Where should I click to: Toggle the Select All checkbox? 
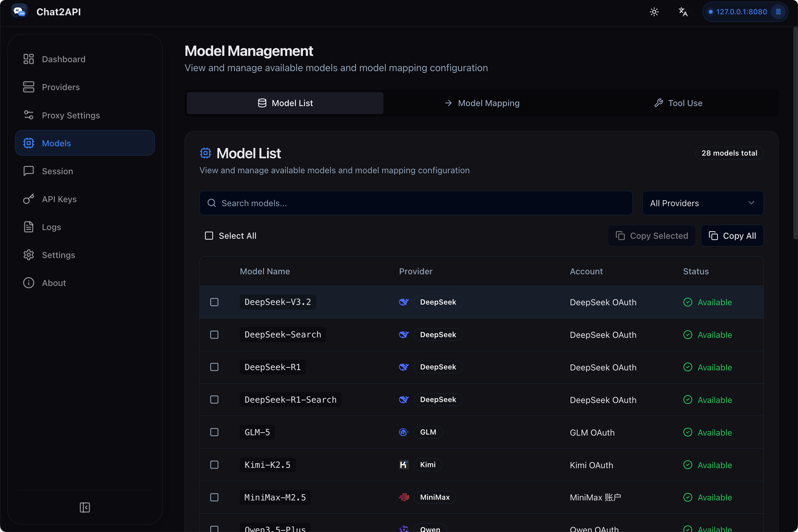209,236
